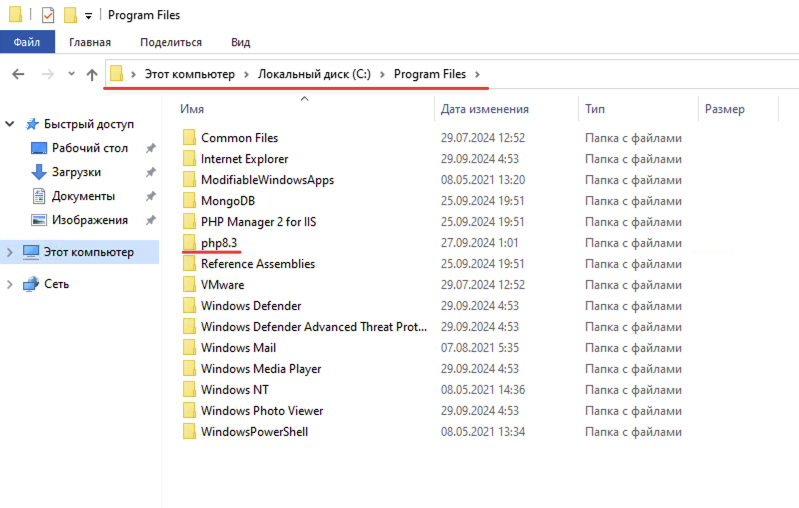The width and height of the screenshot is (799, 508).
Task: Click Локальный диск (C:) breadcrumb
Action: pyautogui.click(x=314, y=74)
